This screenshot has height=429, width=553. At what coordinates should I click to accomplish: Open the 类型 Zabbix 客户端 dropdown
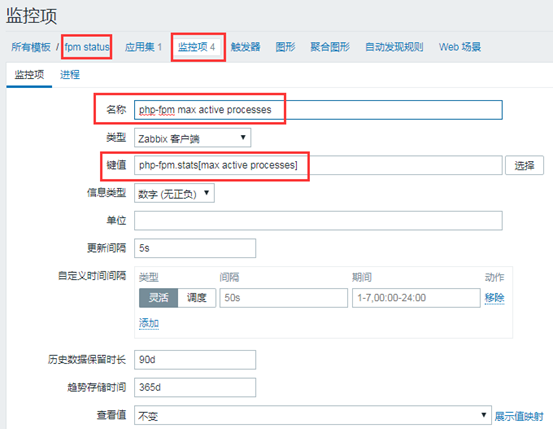192,138
